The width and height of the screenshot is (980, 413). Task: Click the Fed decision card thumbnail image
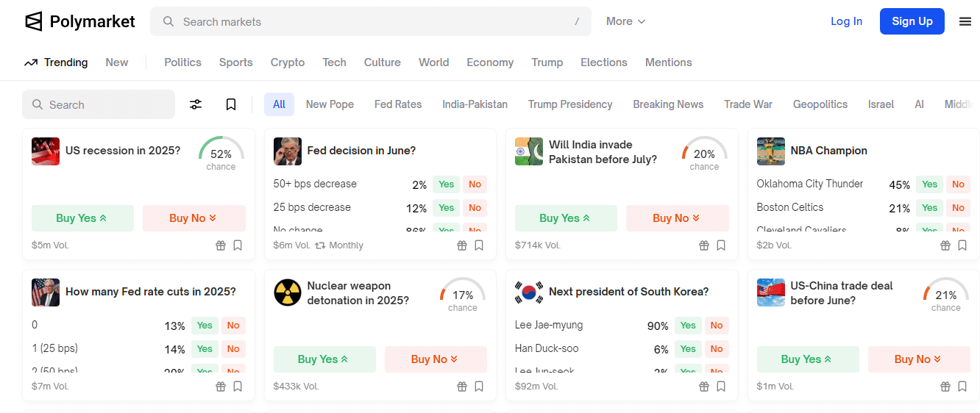(x=288, y=151)
